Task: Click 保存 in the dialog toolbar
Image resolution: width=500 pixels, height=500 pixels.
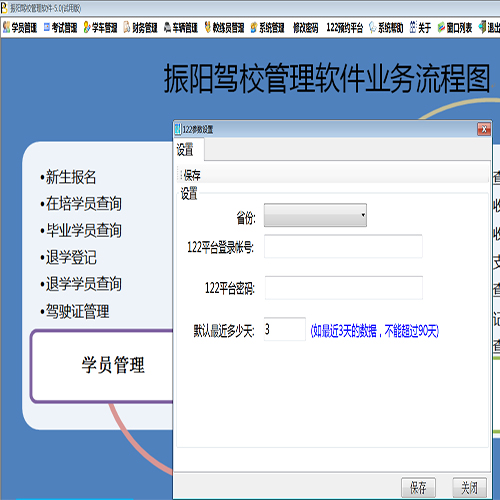Action: click(x=192, y=175)
